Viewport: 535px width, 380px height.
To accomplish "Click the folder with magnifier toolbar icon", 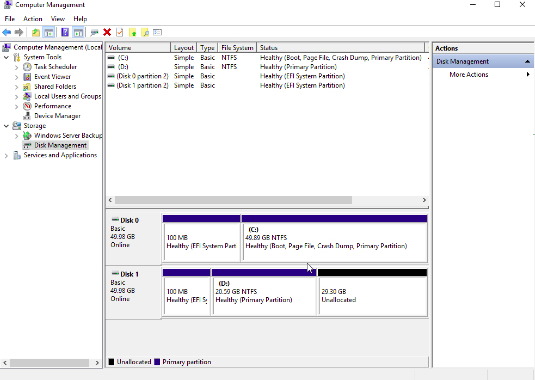I will (x=145, y=32).
